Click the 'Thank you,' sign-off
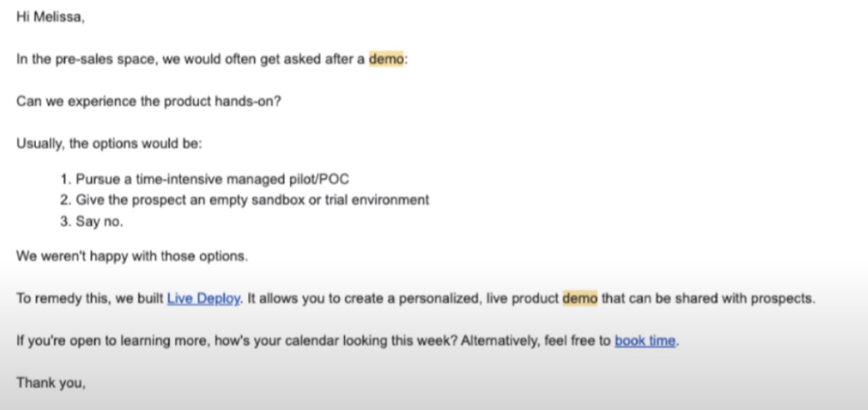This screenshot has height=410, width=868. [x=51, y=383]
